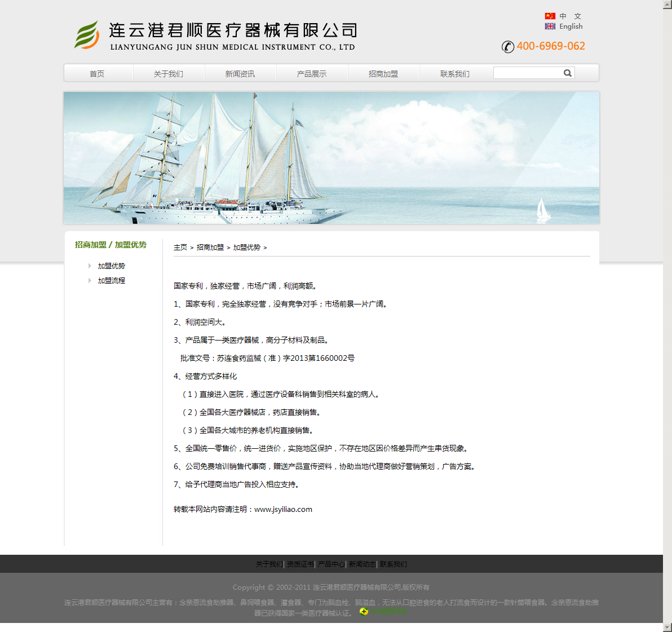Image resolution: width=672 pixels, height=632 pixels.
Task: Click the 主页 breadcrumb link
Action: pos(180,248)
